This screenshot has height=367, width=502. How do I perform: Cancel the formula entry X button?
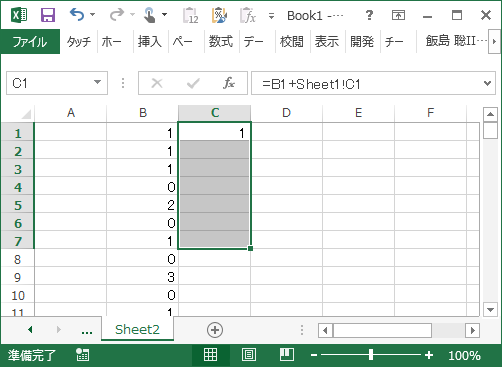157,83
